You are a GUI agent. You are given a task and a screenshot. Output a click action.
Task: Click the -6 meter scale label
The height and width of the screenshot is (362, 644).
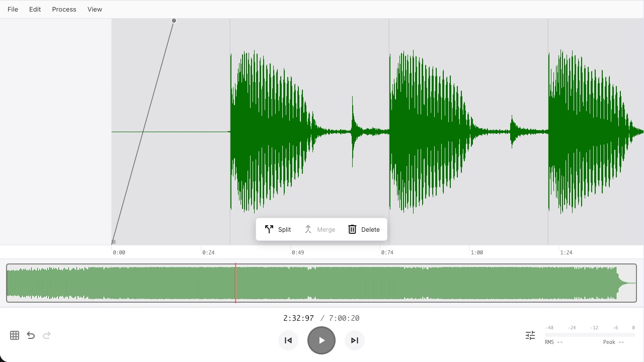(x=615, y=328)
